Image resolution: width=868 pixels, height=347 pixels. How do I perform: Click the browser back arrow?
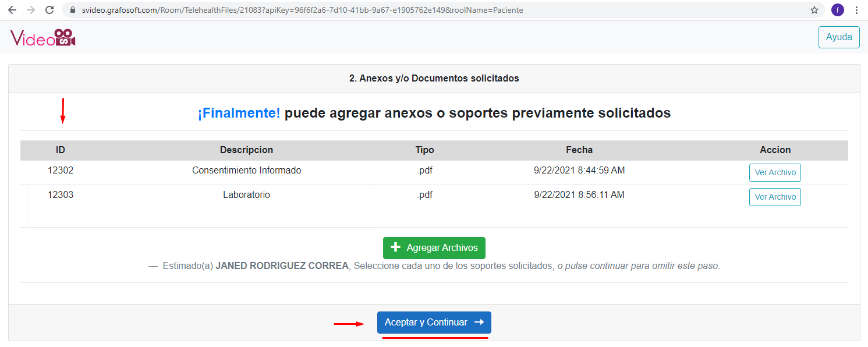click(12, 10)
